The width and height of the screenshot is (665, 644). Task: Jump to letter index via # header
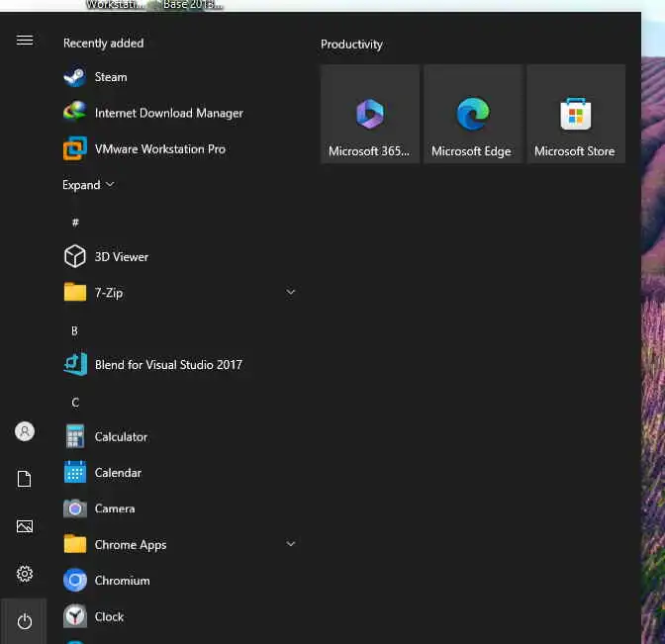click(x=75, y=223)
